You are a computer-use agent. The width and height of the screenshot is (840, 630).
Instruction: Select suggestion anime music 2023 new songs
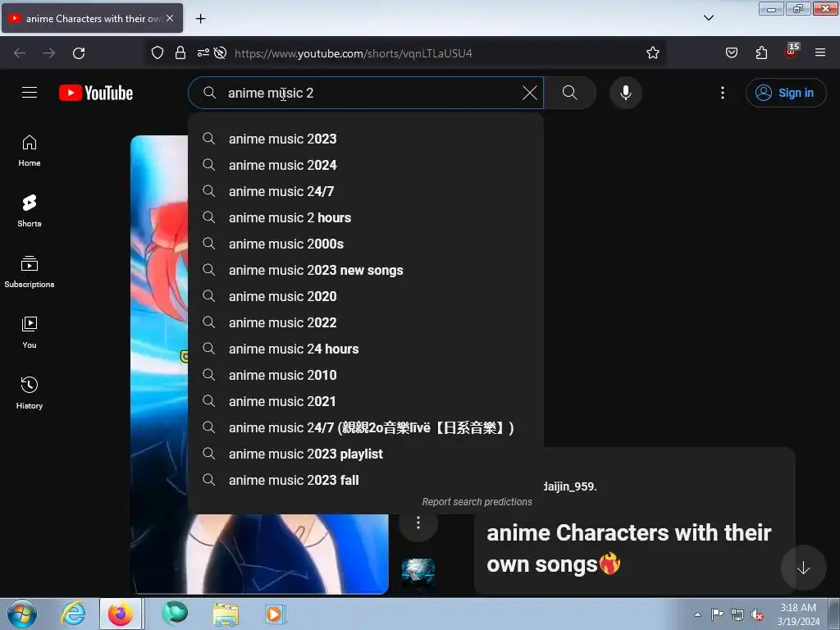click(365, 270)
